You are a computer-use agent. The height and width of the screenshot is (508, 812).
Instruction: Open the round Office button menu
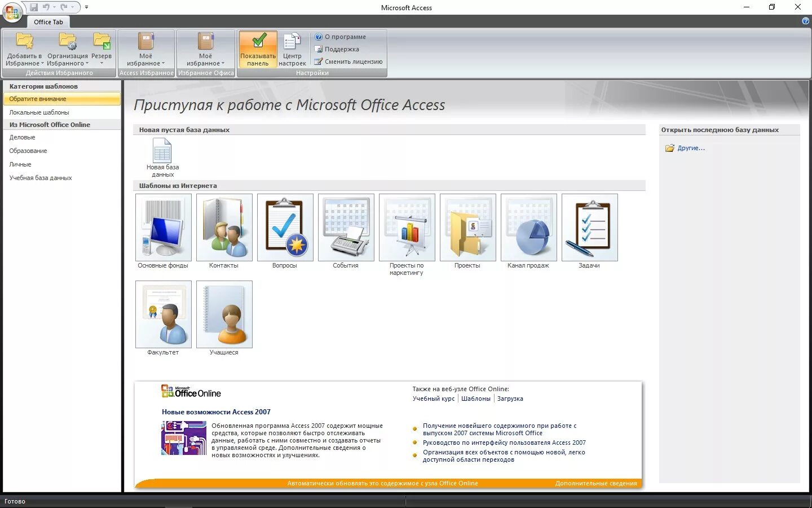coord(12,12)
